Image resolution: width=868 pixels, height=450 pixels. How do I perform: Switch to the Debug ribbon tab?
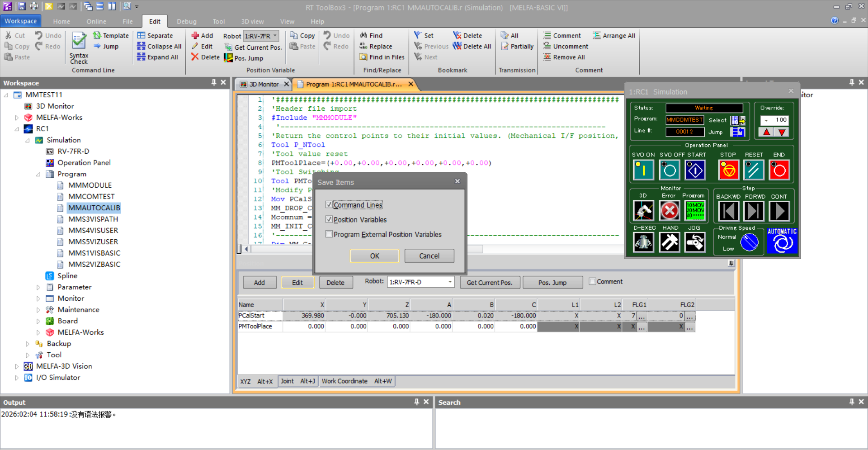tap(187, 21)
